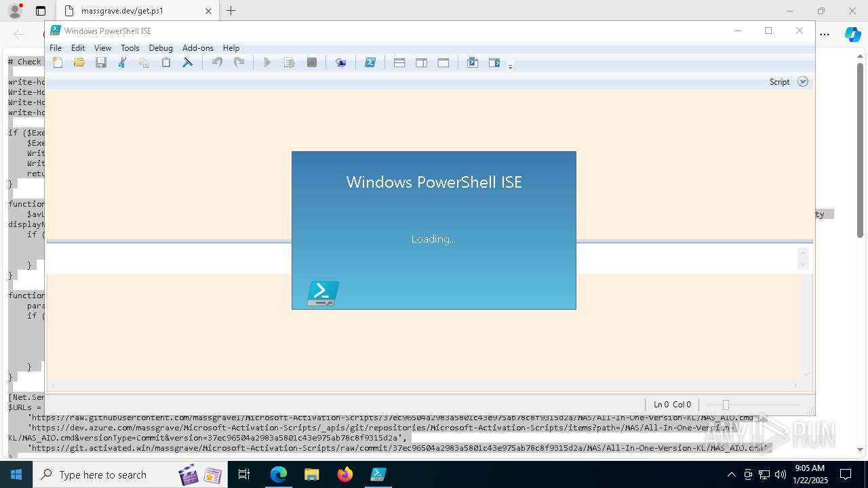Click the Copy icon in ISE toolbar
Viewport: 868px width, 488px height.
click(x=144, y=63)
